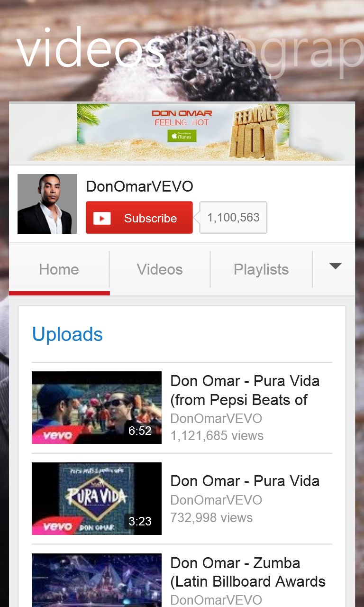Open the Playlists tab
Image resolution: width=364 pixels, height=607 pixels.
(261, 269)
